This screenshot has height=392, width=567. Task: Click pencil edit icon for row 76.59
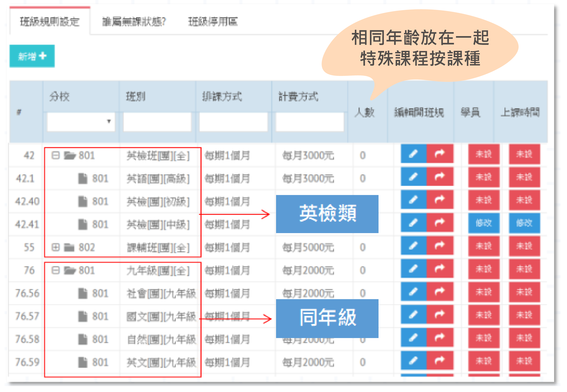point(413,361)
